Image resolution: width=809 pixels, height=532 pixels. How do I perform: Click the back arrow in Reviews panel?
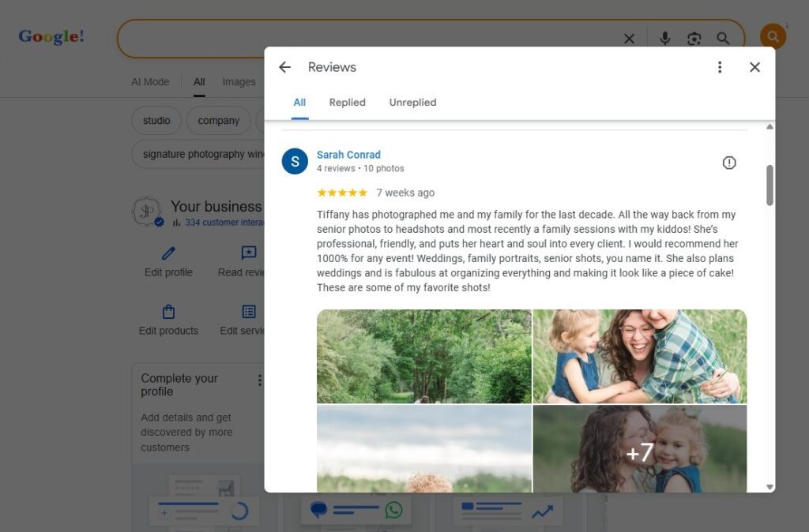pos(285,68)
